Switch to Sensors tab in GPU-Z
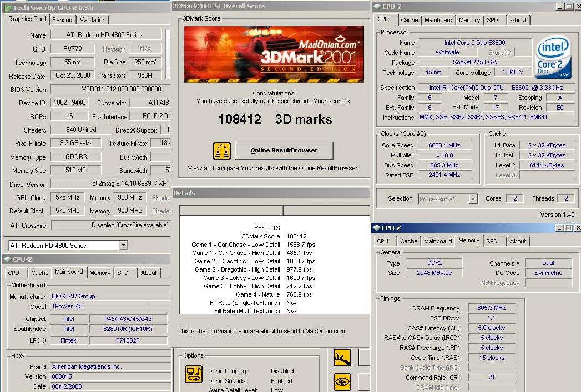Viewport: 581px width, 392px height. coord(63,19)
